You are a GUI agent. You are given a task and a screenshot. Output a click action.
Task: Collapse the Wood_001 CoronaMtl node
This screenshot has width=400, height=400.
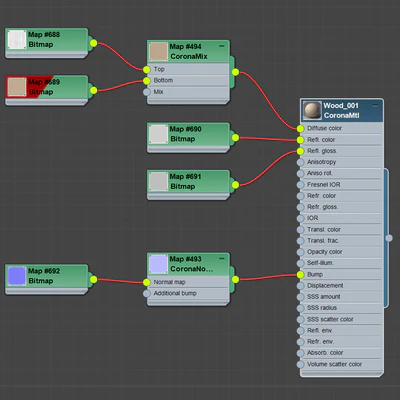tap(375, 106)
